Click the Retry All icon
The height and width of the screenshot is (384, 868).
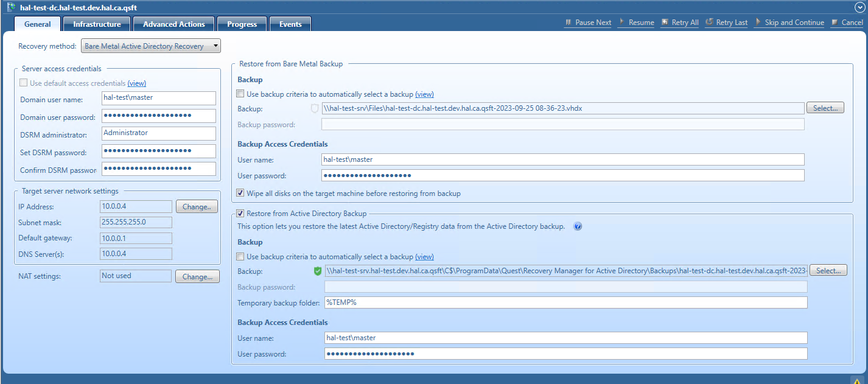pos(665,23)
